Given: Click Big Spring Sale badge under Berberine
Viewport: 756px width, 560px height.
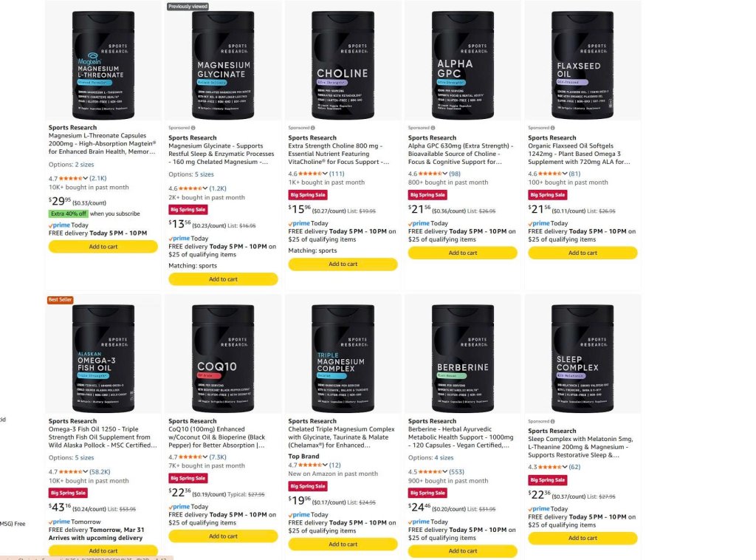Looking at the screenshot, I should coord(427,493).
